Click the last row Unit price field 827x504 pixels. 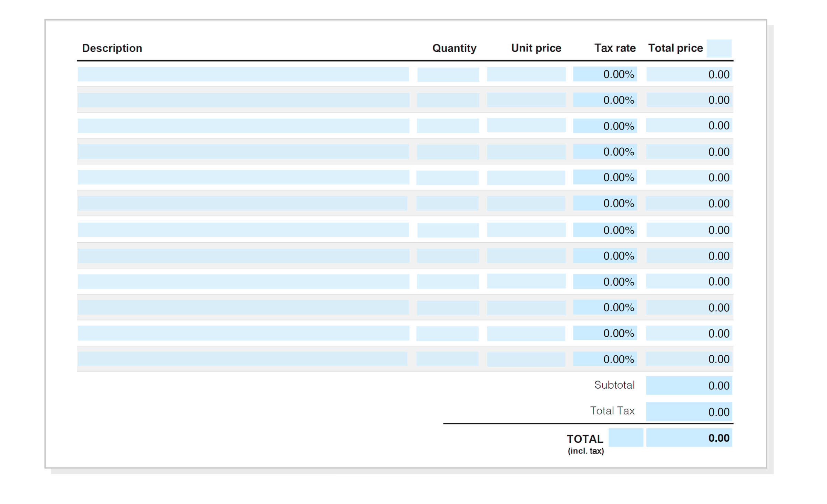(525, 359)
